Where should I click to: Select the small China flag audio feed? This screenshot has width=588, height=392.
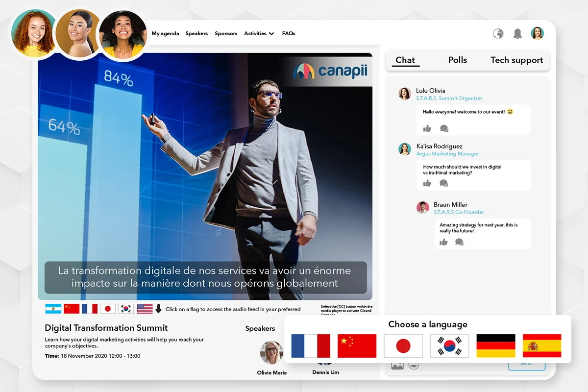(72, 309)
